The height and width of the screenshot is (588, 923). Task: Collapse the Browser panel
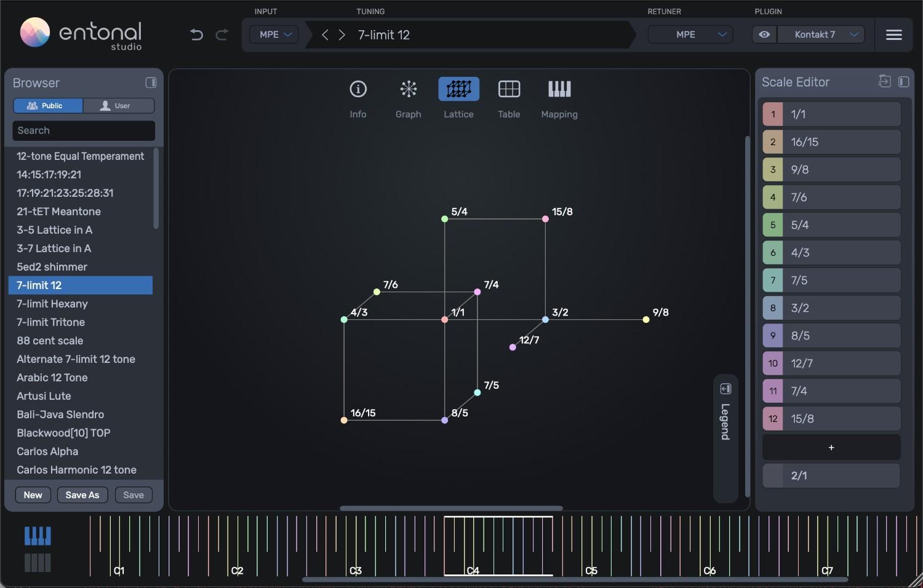point(151,82)
